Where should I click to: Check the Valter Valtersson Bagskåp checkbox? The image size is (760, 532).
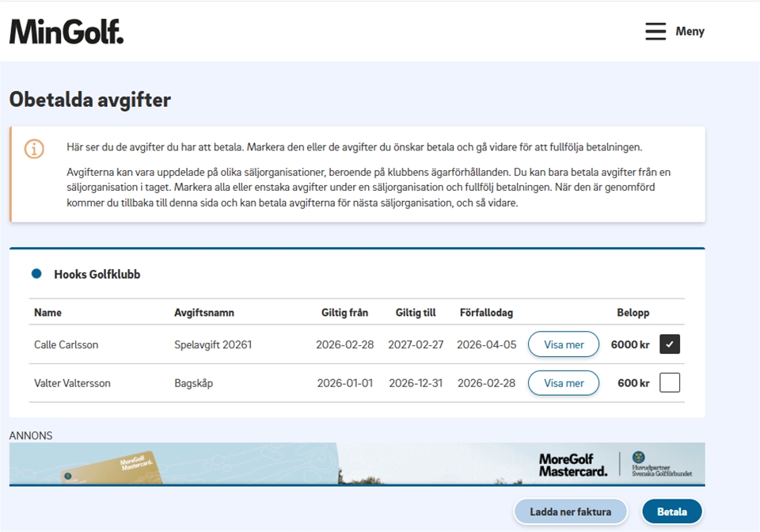[670, 383]
